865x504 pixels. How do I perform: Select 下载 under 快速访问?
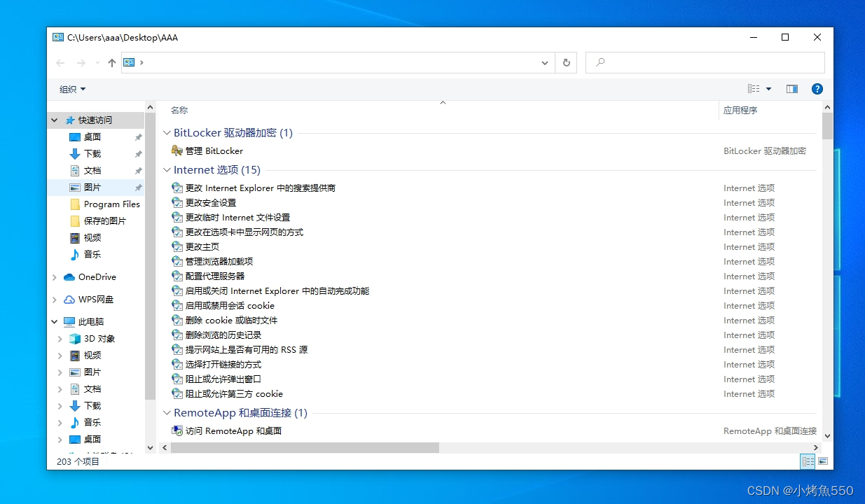point(92,154)
